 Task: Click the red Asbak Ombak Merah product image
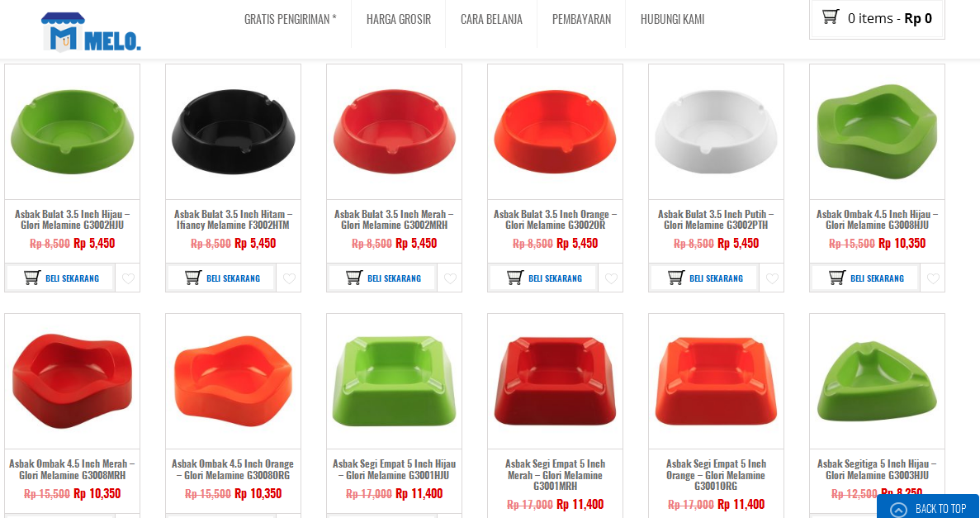point(73,381)
